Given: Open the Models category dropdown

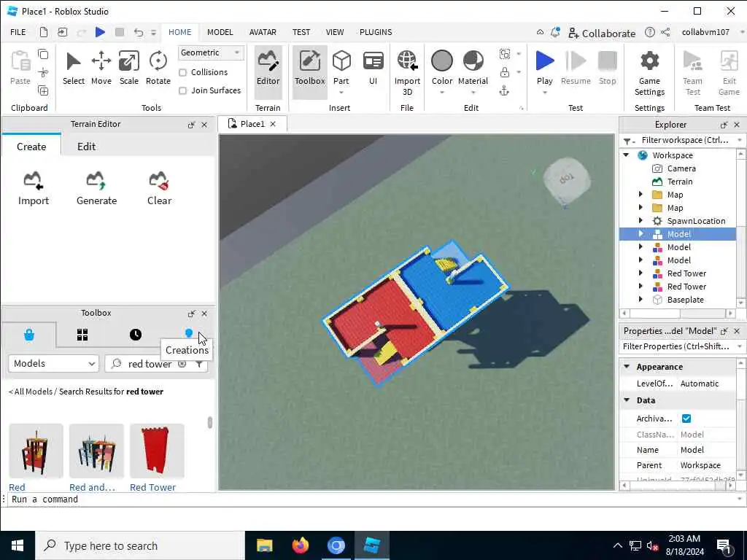Looking at the screenshot, I should coord(53,363).
